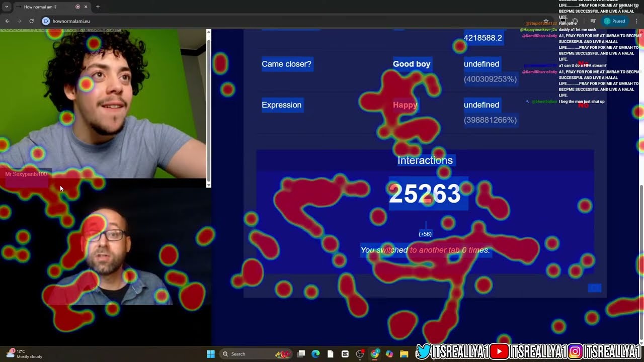Image resolution: width=644 pixels, height=362 pixels.
Task: Open the media controls icon in toolbar
Action: (593, 21)
